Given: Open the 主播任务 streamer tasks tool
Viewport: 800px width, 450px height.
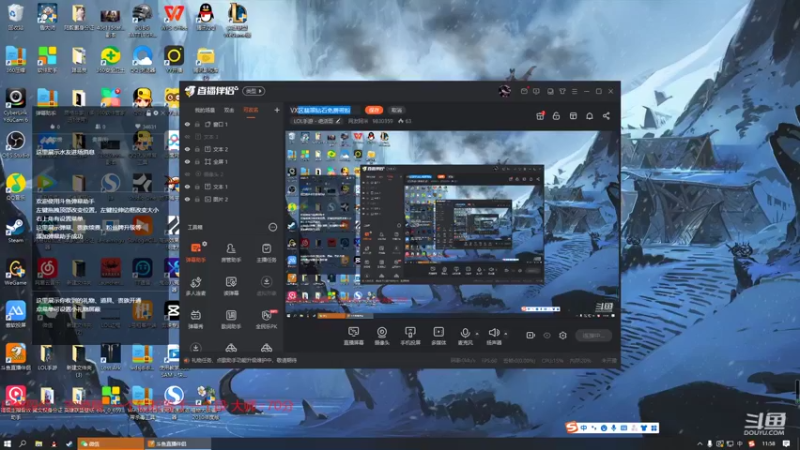Looking at the screenshot, I should click(266, 253).
